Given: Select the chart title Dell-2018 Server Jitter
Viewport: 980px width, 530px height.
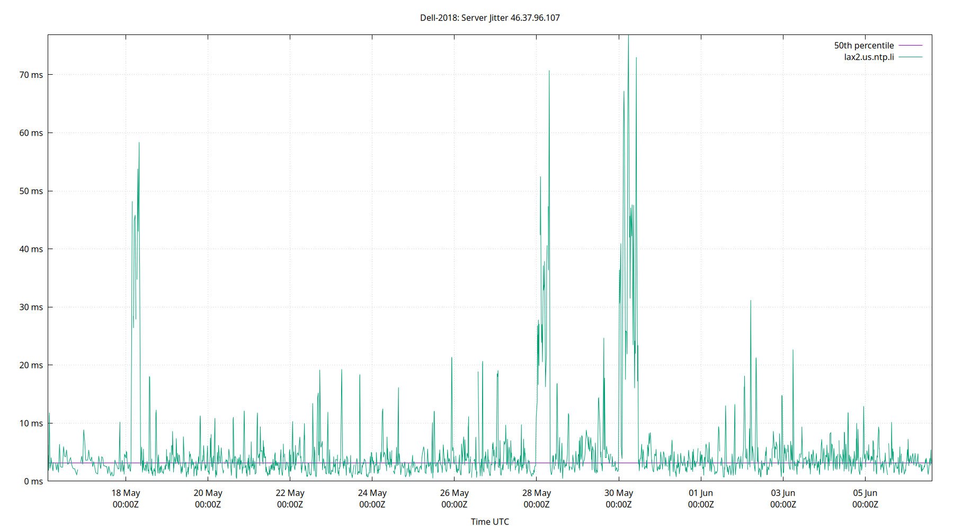Looking at the screenshot, I should (x=463, y=17).
